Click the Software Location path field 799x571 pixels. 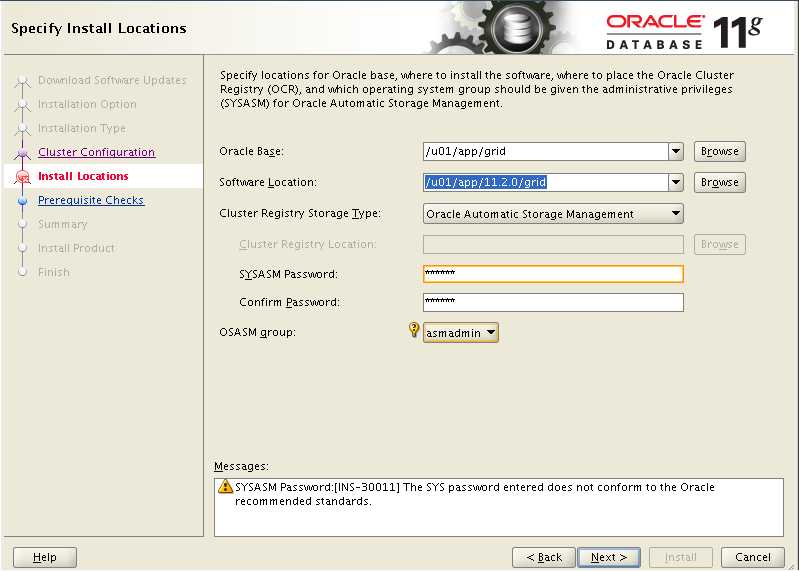click(x=545, y=182)
